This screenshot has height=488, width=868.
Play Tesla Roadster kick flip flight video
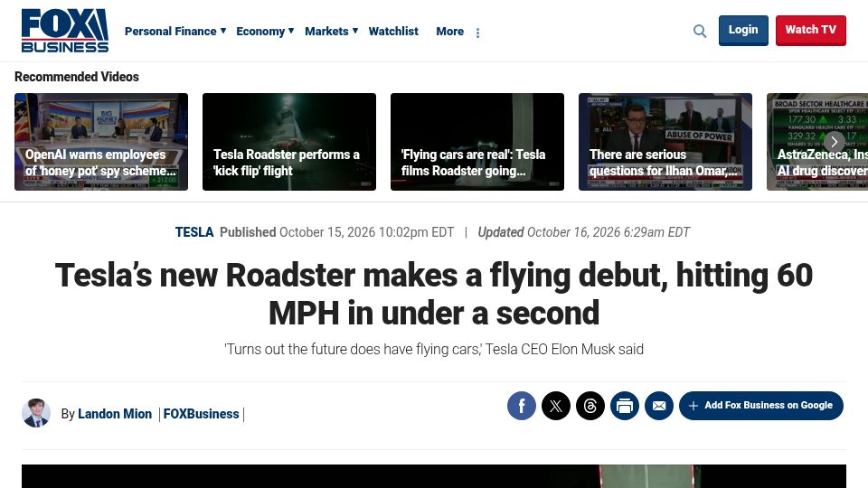pyautogui.click(x=289, y=142)
